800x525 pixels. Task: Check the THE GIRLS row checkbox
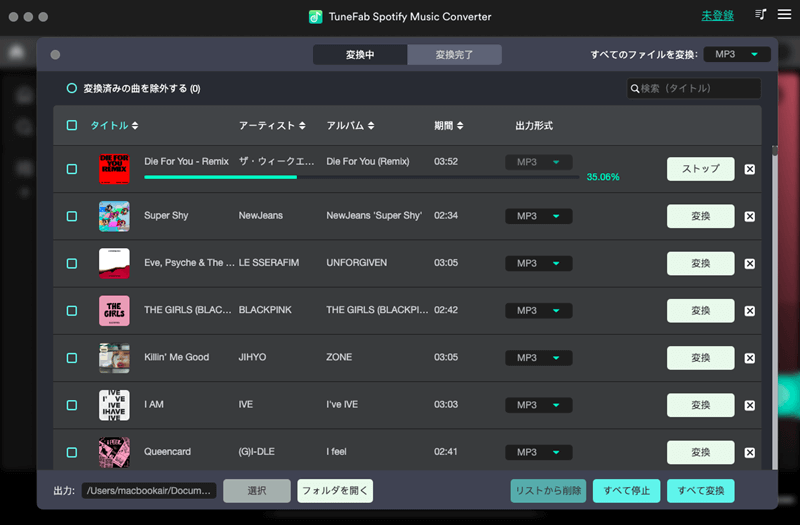(x=72, y=311)
